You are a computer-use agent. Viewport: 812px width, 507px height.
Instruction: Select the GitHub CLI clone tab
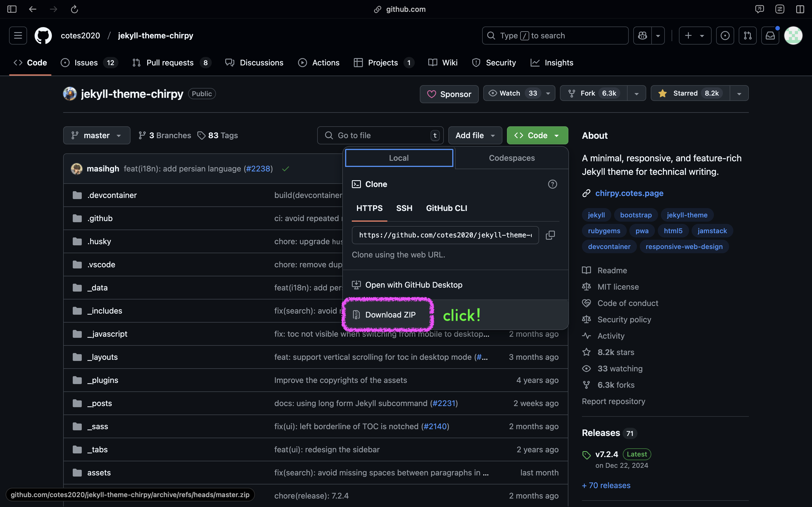click(446, 208)
